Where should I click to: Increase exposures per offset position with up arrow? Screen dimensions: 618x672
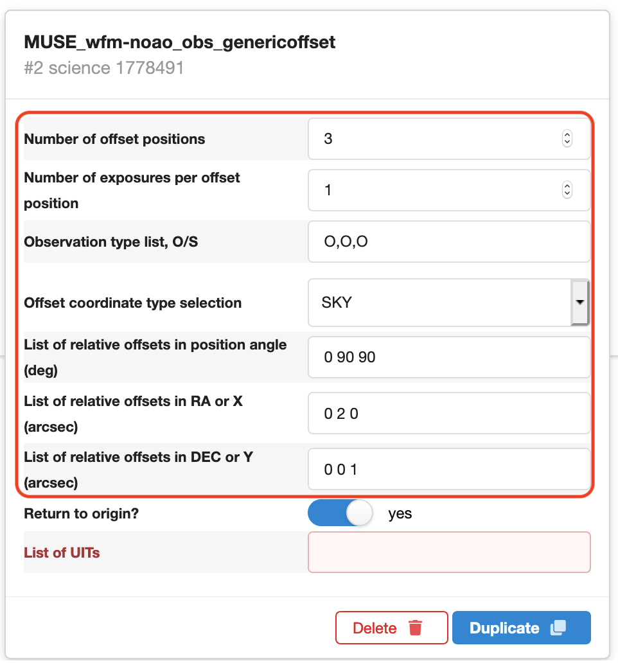coord(567,186)
